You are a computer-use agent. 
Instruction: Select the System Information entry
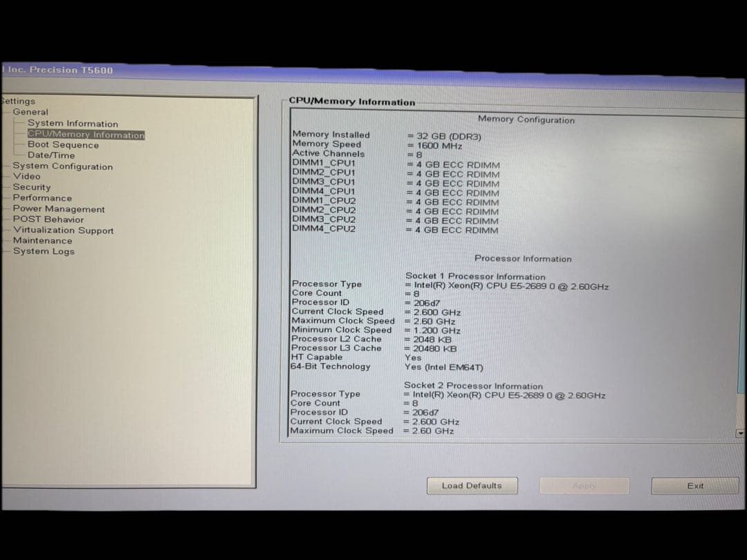(73, 123)
